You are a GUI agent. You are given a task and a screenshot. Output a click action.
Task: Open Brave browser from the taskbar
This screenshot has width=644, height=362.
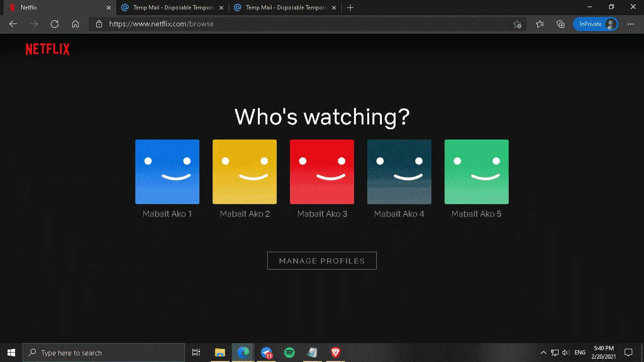tap(336, 353)
